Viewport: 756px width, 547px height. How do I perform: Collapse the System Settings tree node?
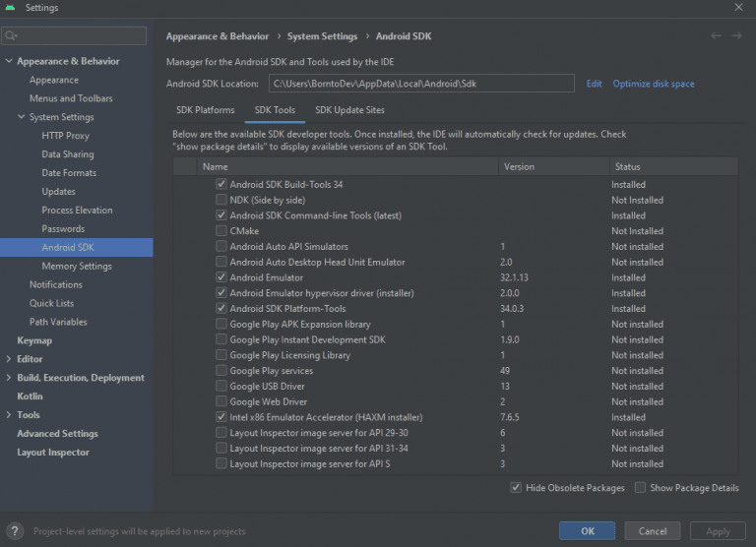(x=22, y=117)
